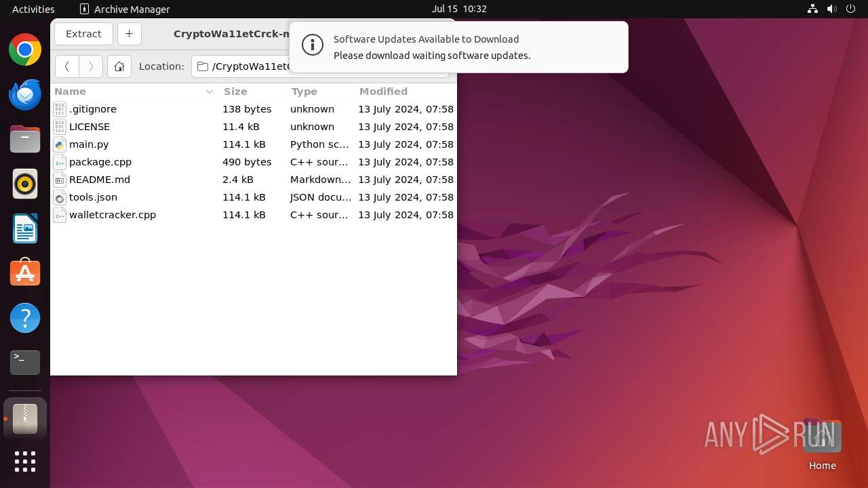Select the tools.json file name
The height and width of the screenshot is (488, 868).
click(93, 197)
